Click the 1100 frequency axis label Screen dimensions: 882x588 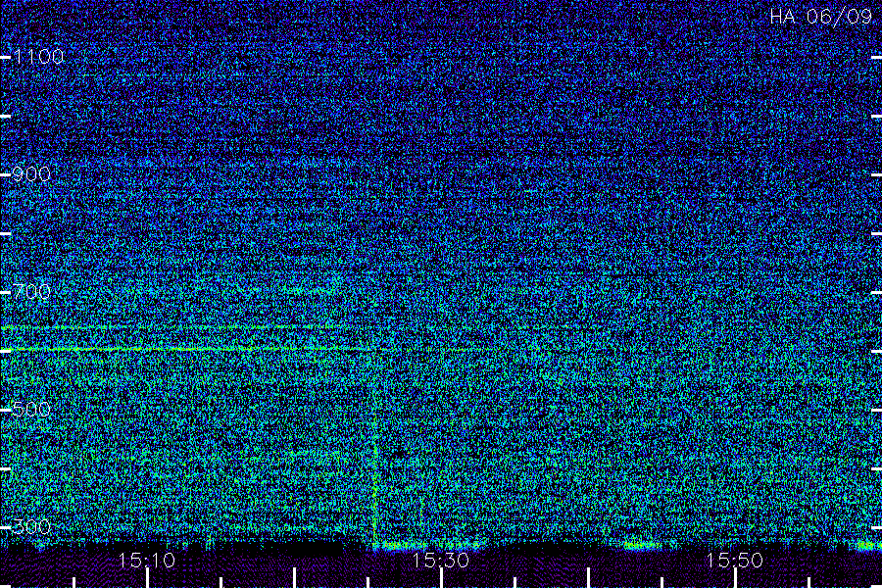38,56
